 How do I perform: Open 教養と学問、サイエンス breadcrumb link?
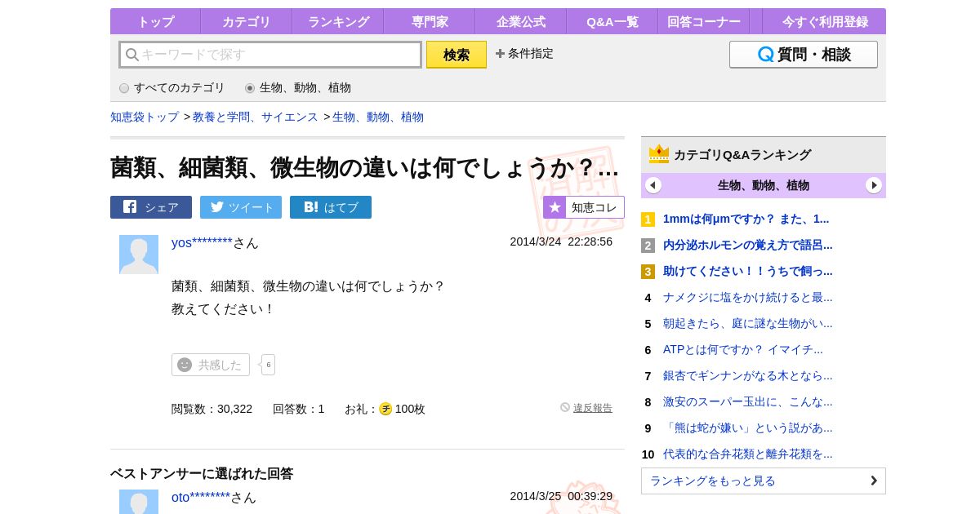(256, 117)
